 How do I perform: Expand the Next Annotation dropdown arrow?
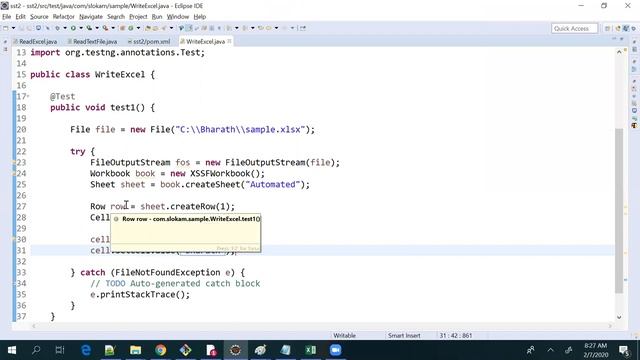pyautogui.click(x=236, y=28)
